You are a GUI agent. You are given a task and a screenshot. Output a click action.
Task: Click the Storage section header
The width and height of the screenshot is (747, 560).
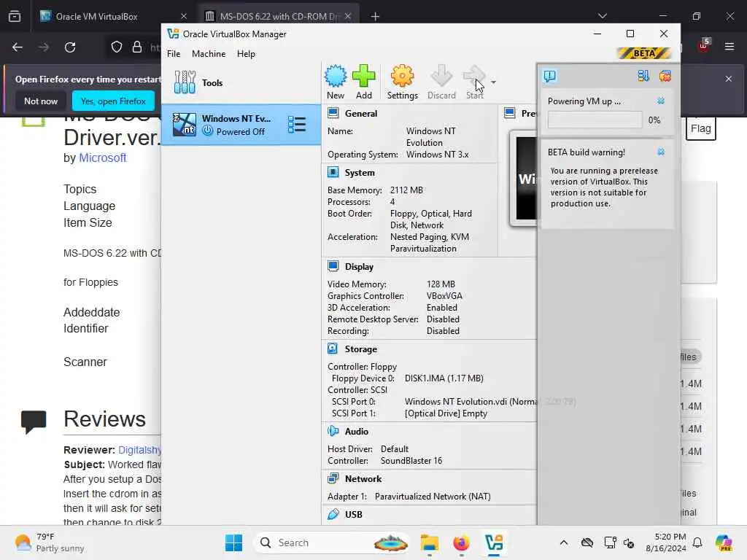(360, 349)
